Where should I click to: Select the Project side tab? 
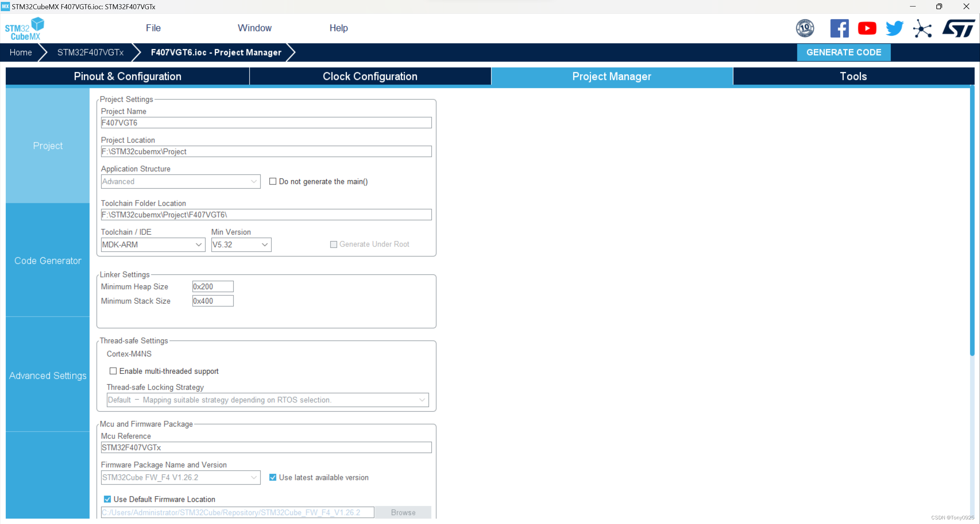pyautogui.click(x=47, y=146)
